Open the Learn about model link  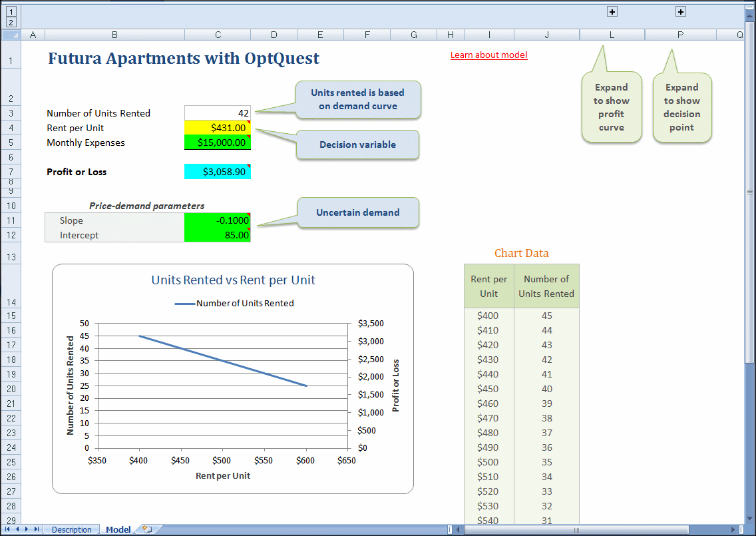(x=488, y=55)
